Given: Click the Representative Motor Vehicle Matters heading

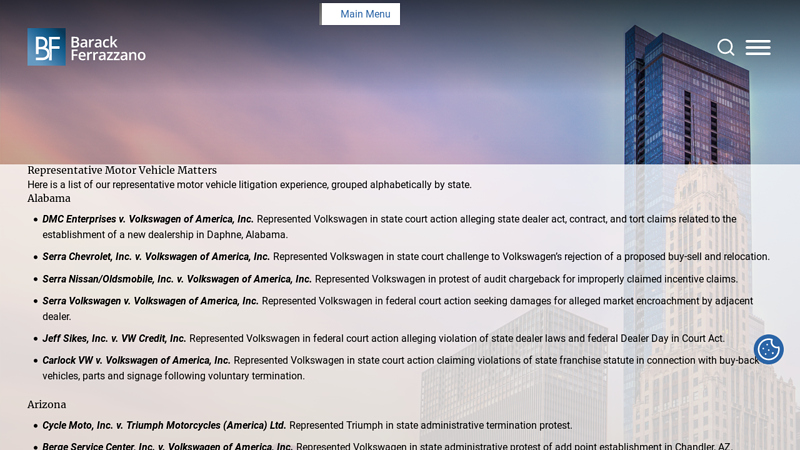Looking at the screenshot, I should (122, 170).
